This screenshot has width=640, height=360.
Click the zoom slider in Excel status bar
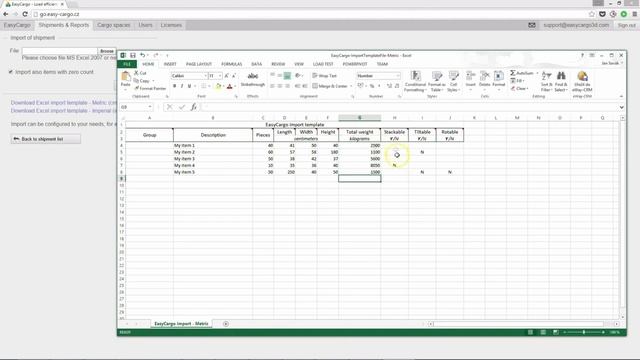584,332
